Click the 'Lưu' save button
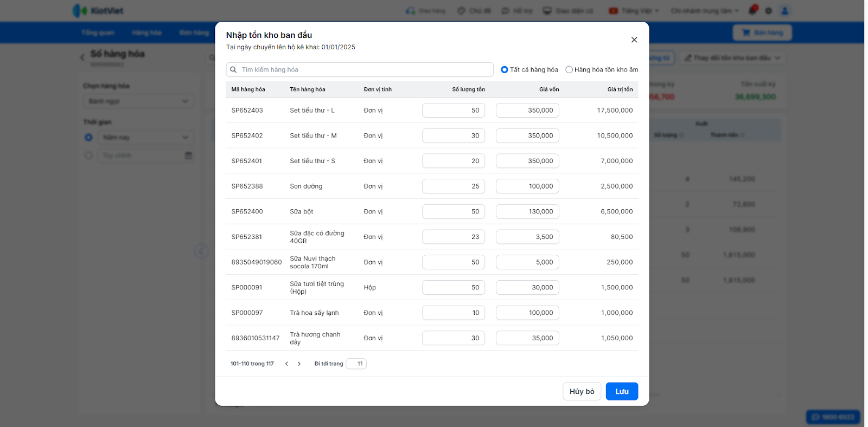 tap(622, 391)
